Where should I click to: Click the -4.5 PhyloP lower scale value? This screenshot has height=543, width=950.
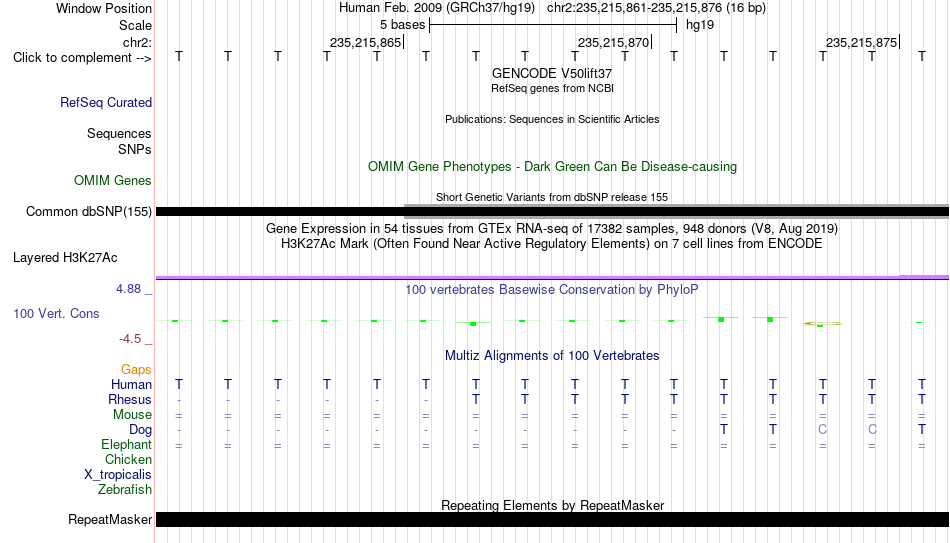pos(130,339)
